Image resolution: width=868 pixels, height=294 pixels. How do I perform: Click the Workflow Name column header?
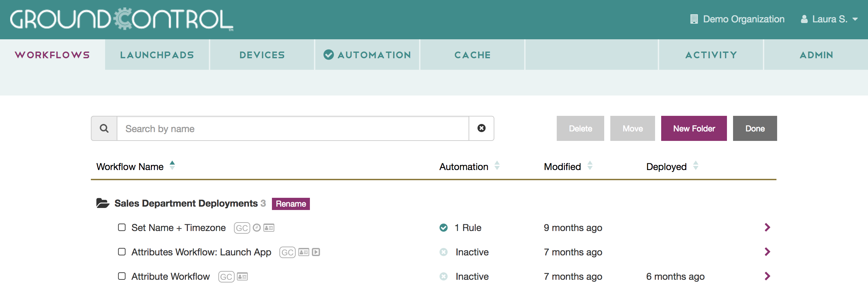coord(130,167)
